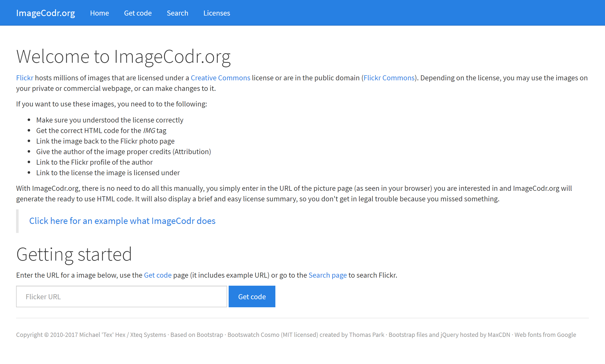Click 'Web fonts from Google' footer text

pos(545,335)
